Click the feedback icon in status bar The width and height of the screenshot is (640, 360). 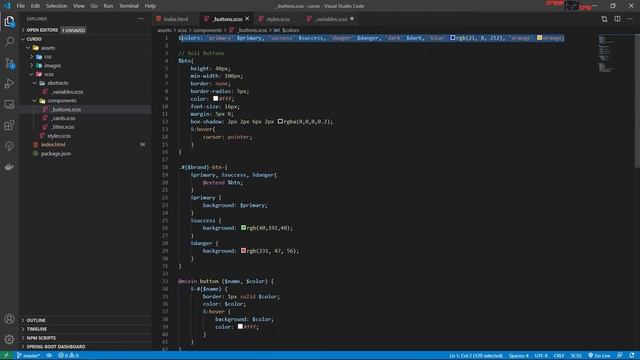coord(620,356)
